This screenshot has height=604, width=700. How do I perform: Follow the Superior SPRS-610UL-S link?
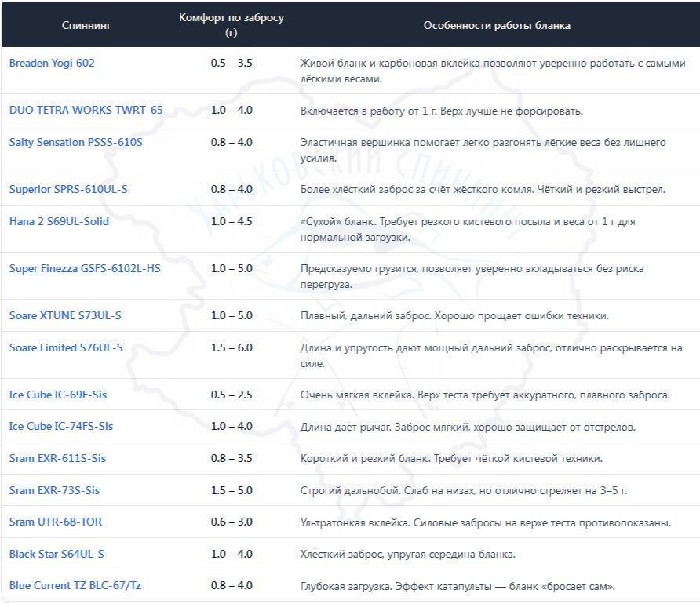pyautogui.click(x=68, y=189)
